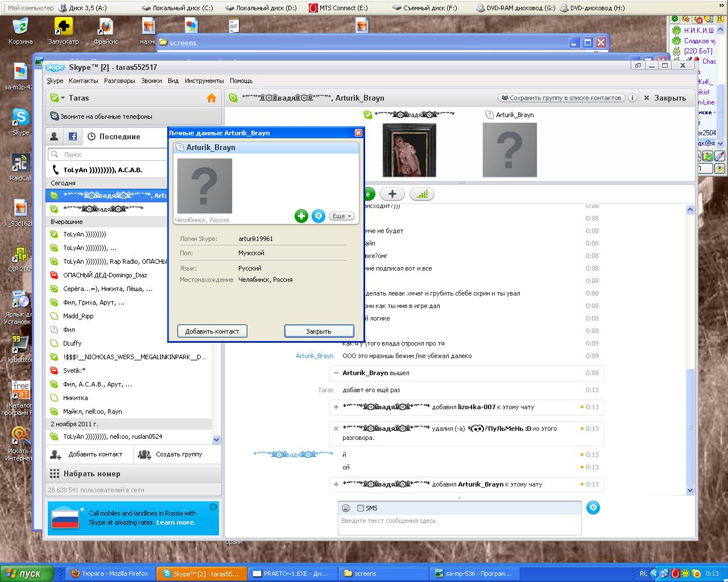Image resolution: width=728 pixels, height=582 pixels.
Task: Expand the collapsed lizo4ka-007 added event
Action: 336,407
